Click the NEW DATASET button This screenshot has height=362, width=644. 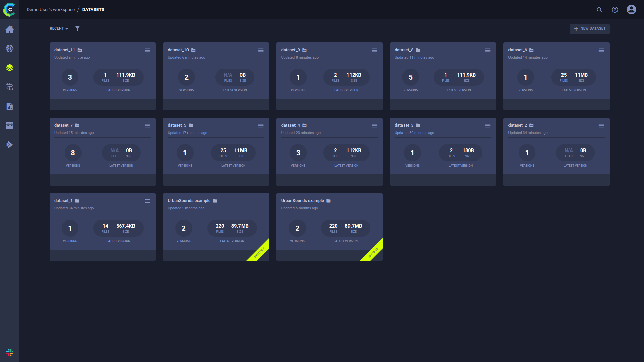coord(590,28)
